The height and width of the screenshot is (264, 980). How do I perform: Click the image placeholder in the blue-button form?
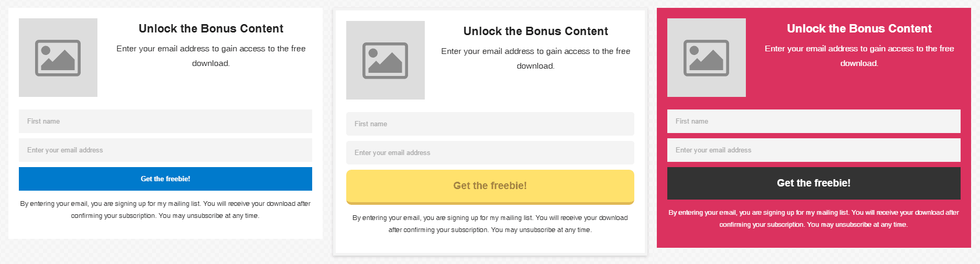(x=58, y=58)
